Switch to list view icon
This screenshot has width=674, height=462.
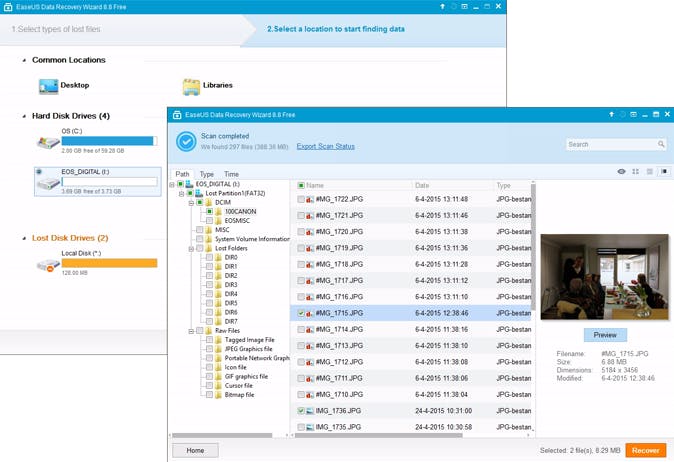point(649,171)
